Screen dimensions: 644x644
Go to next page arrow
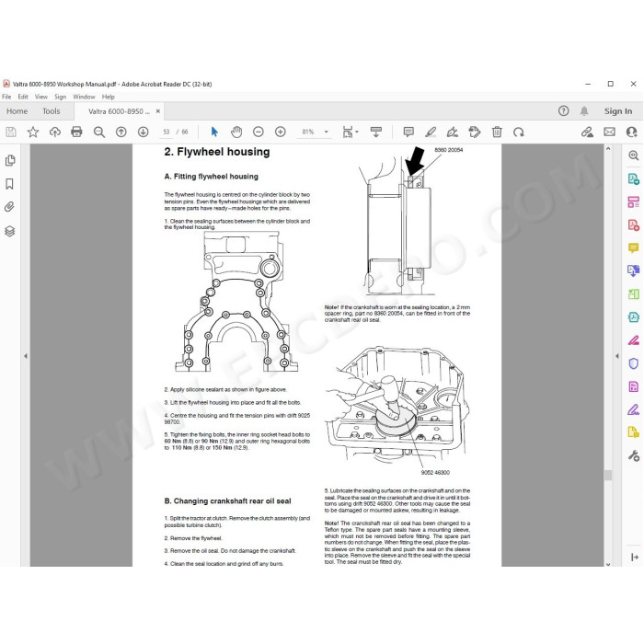point(143,132)
